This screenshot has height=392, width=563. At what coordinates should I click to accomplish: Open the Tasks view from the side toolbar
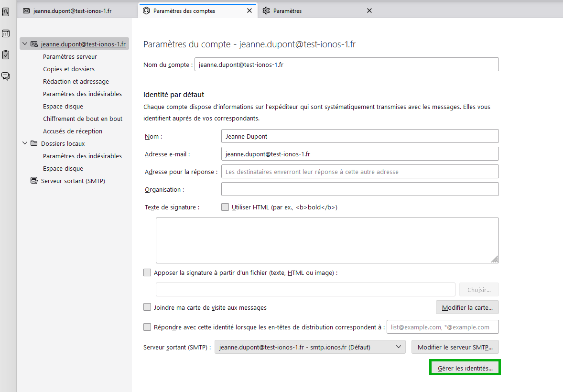6,55
